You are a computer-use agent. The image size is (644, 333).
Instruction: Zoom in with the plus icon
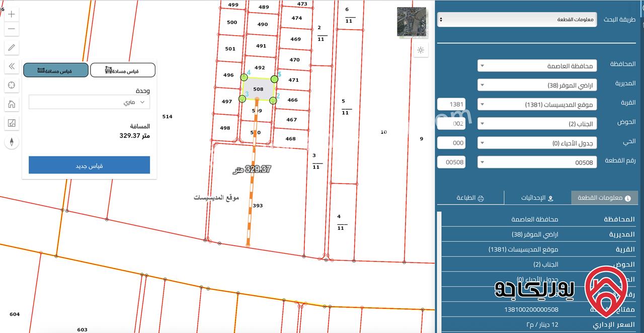point(12,14)
